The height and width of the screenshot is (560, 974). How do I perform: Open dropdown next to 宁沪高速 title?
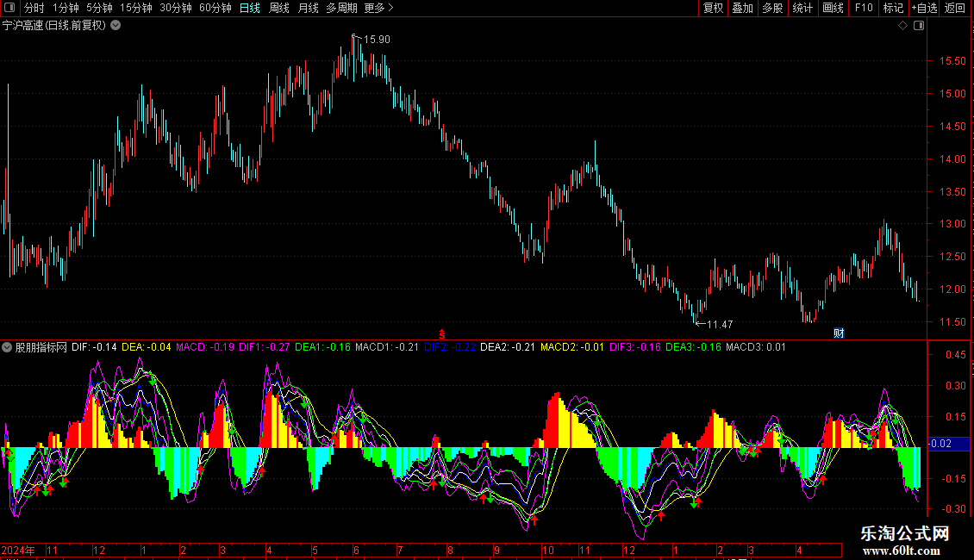[x=116, y=26]
